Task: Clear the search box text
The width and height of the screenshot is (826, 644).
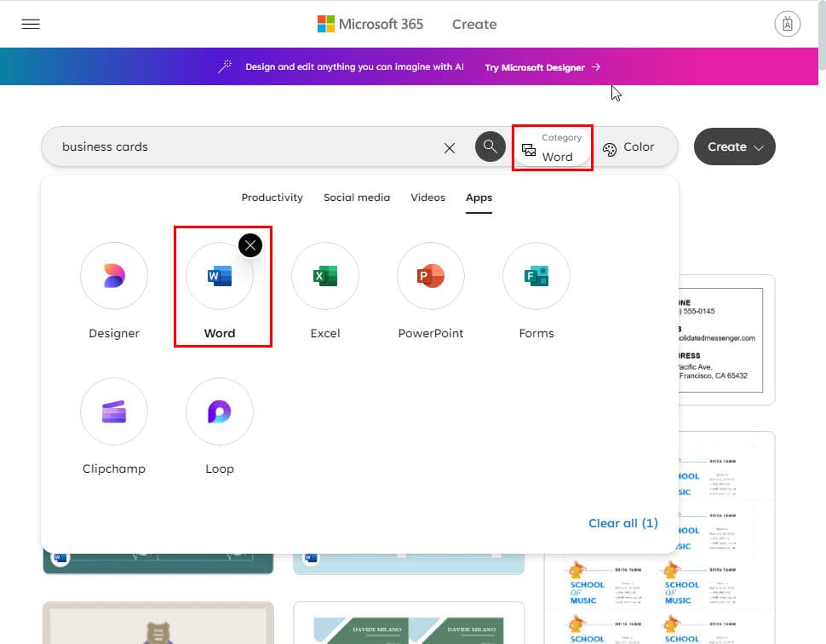Action: [x=450, y=148]
